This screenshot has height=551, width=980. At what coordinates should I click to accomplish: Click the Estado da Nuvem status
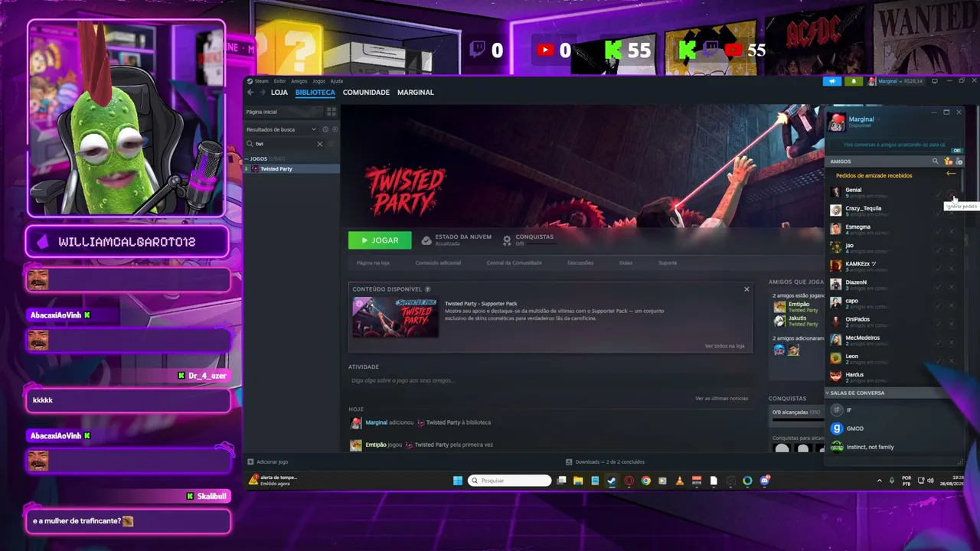coord(456,240)
